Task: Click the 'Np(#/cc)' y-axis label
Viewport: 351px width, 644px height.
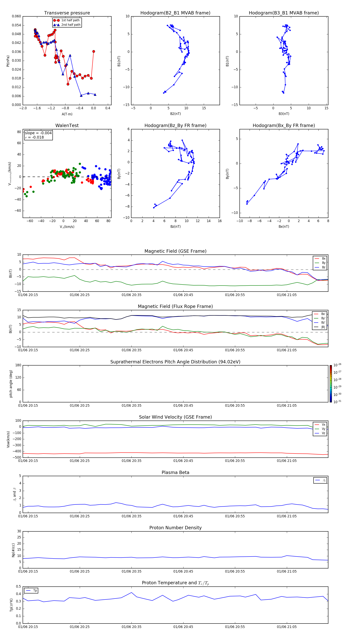Action: 13,550
